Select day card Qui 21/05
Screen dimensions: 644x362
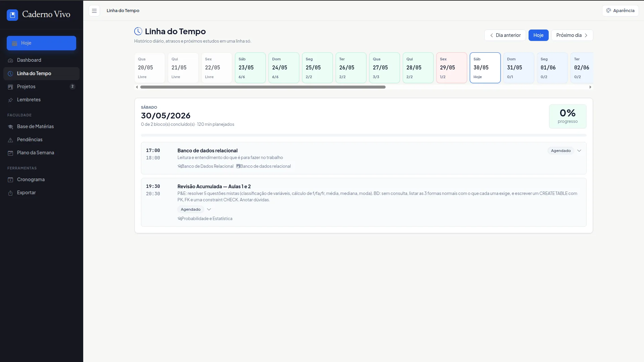pos(183,68)
